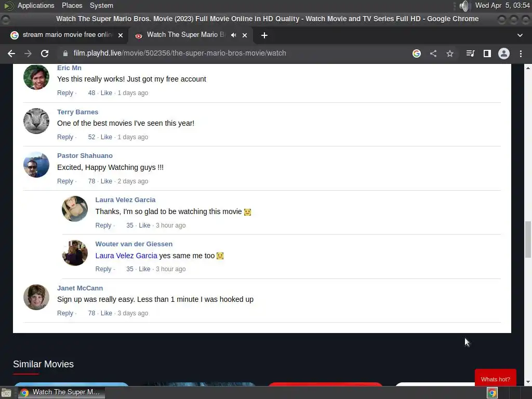Click Eric Mn's avatar picture
The image size is (532, 399).
coord(36,77)
